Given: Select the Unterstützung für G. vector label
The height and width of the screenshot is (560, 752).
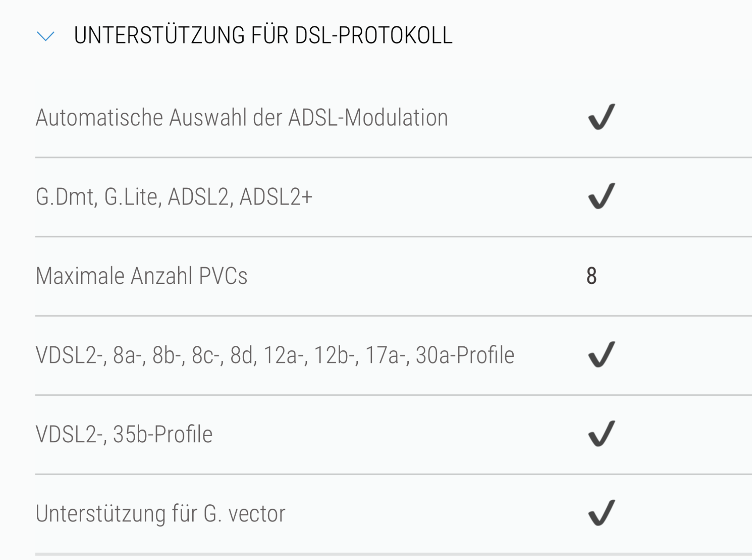Looking at the screenshot, I should pyautogui.click(x=160, y=513).
